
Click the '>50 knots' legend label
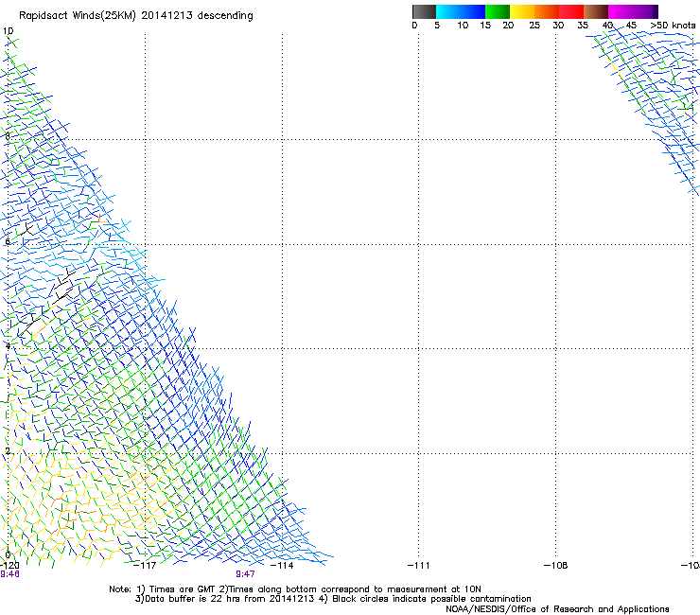coord(673,26)
